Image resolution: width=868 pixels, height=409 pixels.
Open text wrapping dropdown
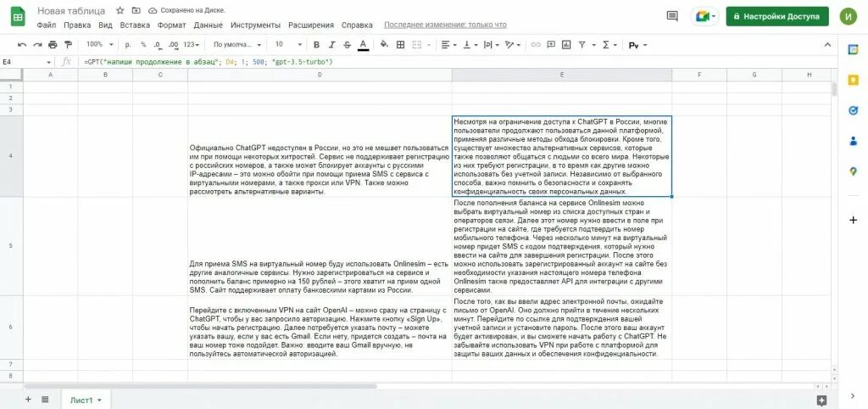(492, 44)
